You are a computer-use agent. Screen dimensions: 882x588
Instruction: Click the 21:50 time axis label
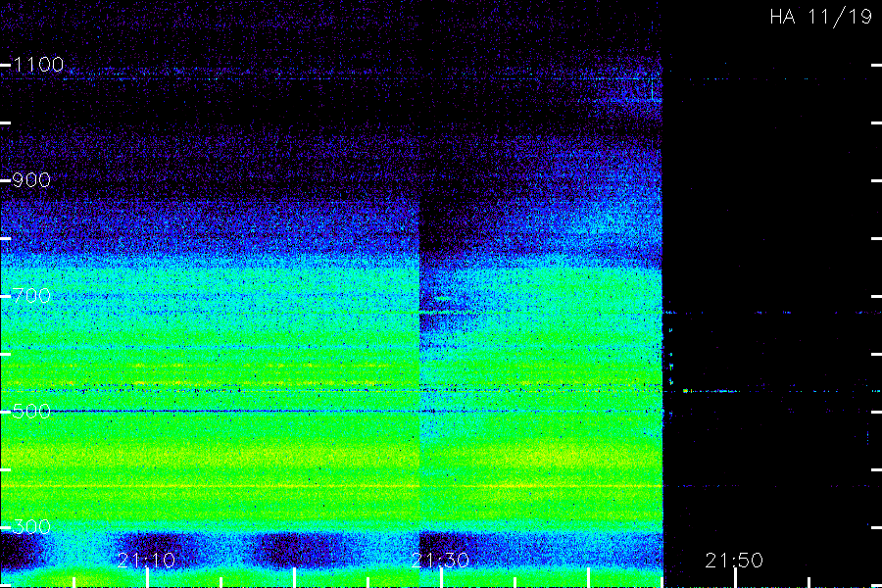[734, 560]
